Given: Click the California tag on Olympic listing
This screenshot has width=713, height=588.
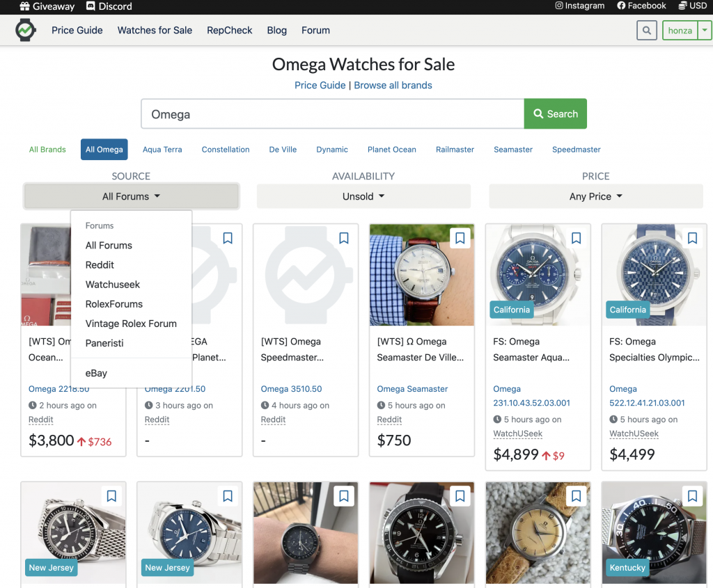Looking at the screenshot, I should coord(627,310).
